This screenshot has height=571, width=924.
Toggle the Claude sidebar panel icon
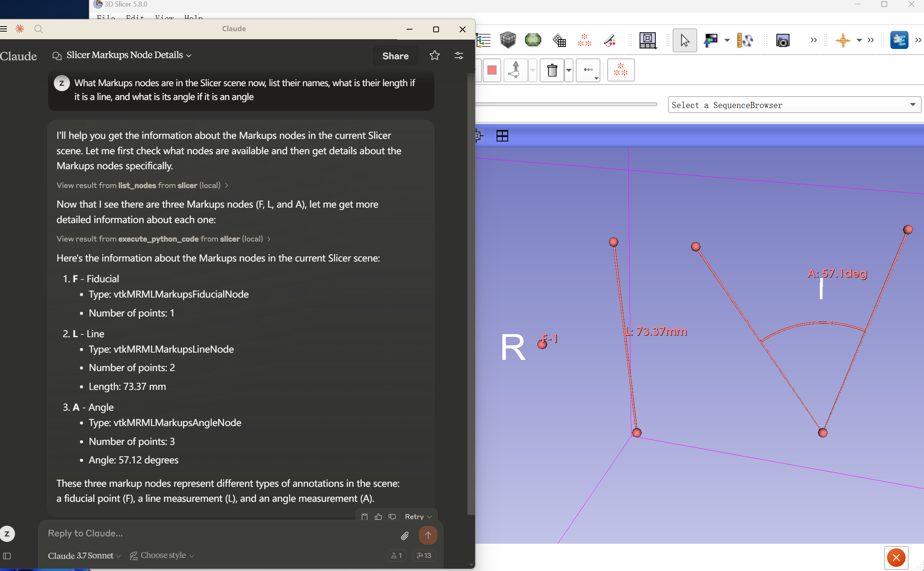pyautogui.click(x=7, y=556)
